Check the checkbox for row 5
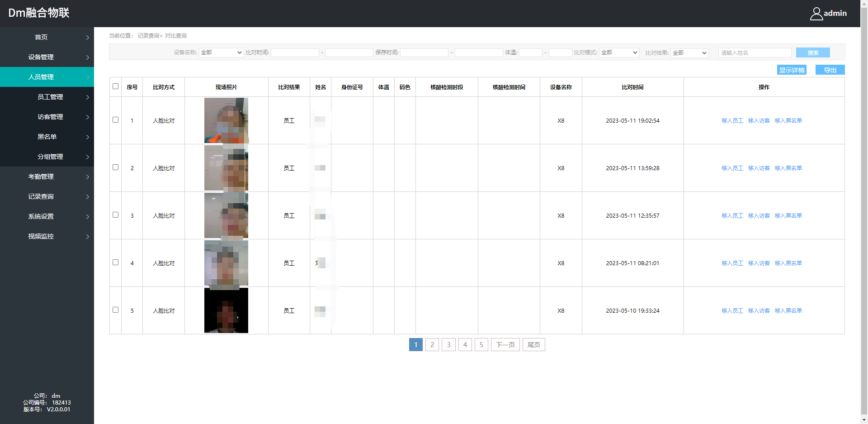 coord(115,310)
